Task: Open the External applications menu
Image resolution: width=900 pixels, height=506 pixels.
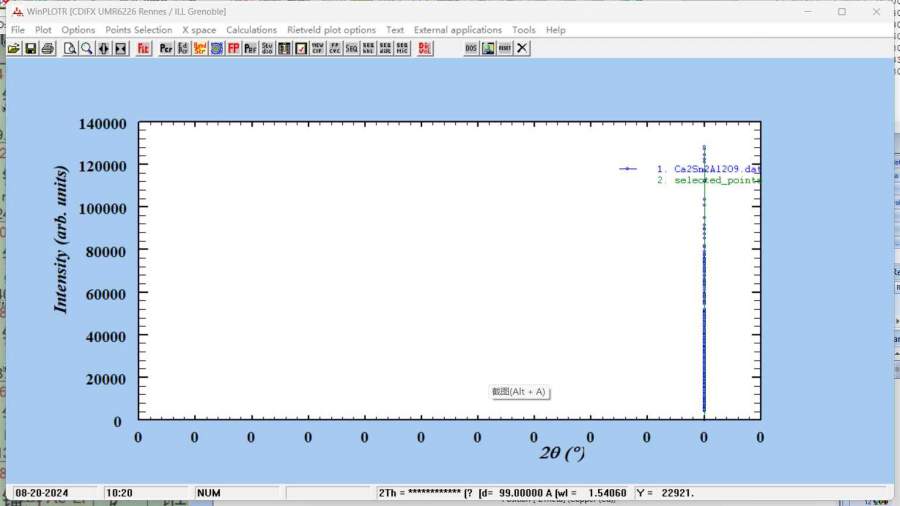Action: click(458, 30)
